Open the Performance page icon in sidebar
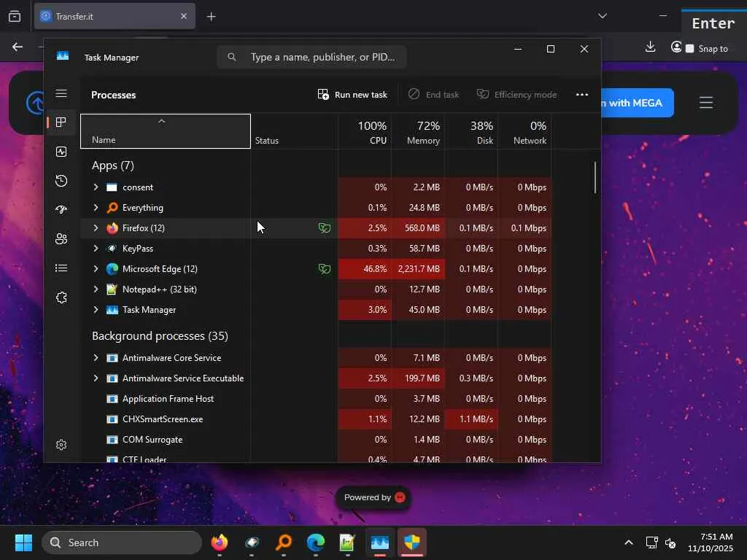 [61, 152]
